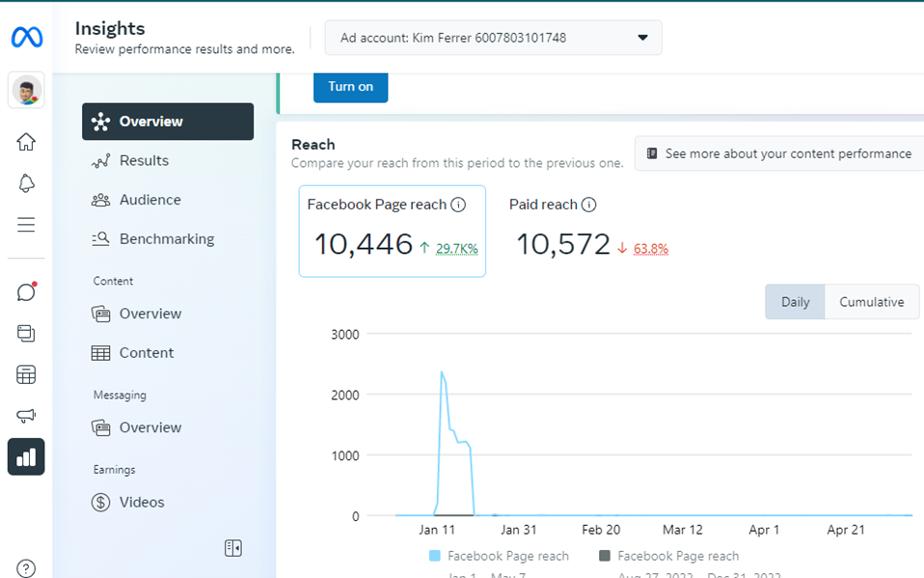Click the Turn on button

(351, 87)
